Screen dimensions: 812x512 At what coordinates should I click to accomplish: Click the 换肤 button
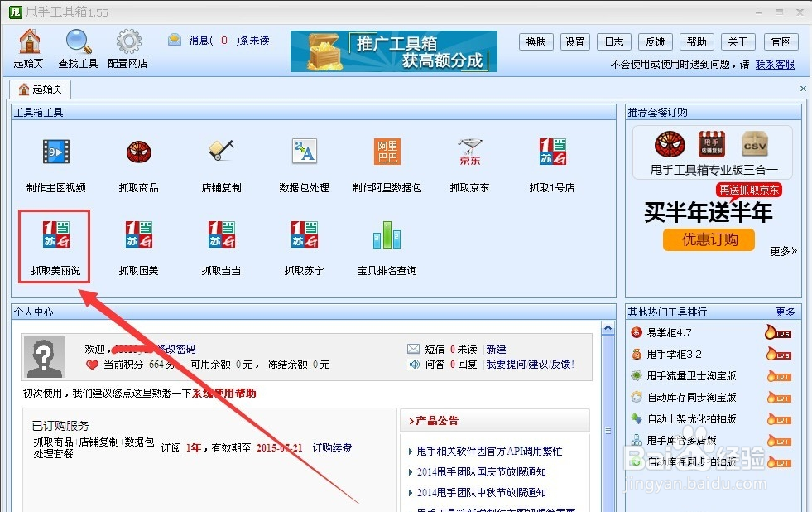[536, 41]
